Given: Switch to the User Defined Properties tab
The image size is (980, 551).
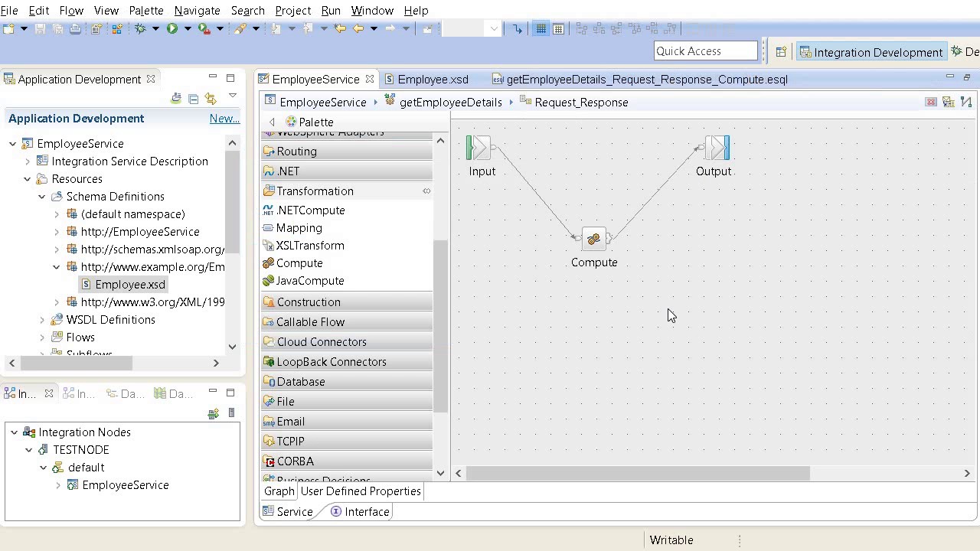Looking at the screenshot, I should pyautogui.click(x=361, y=491).
